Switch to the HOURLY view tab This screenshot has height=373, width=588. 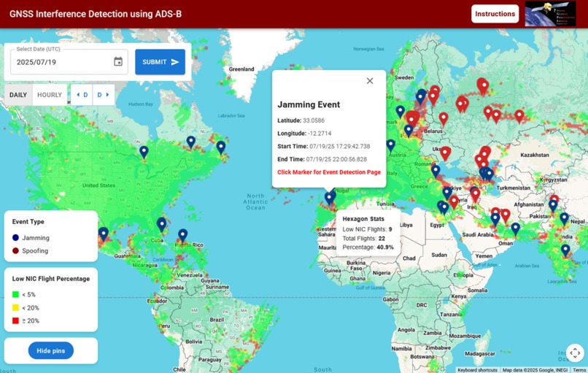(x=50, y=95)
